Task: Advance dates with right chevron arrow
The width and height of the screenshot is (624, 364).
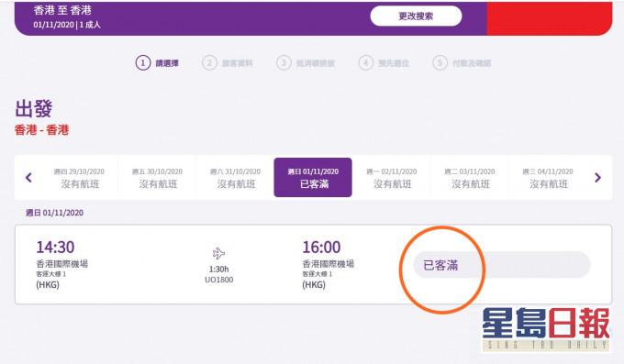Action: click(597, 178)
